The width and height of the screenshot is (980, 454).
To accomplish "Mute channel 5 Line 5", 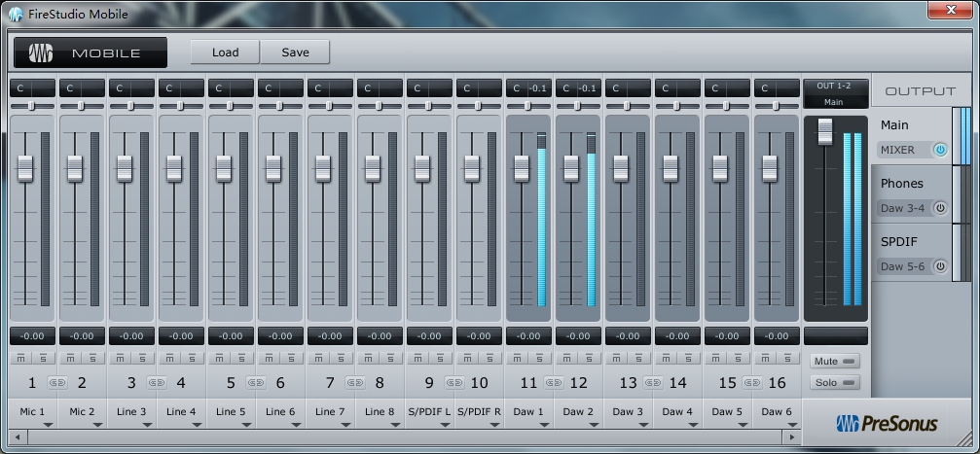I will [219, 359].
